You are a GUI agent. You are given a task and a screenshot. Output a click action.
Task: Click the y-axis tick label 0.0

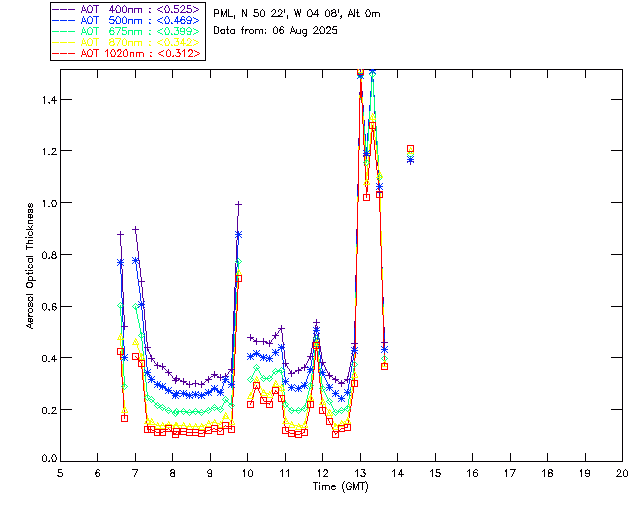pyautogui.click(x=49, y=458)
